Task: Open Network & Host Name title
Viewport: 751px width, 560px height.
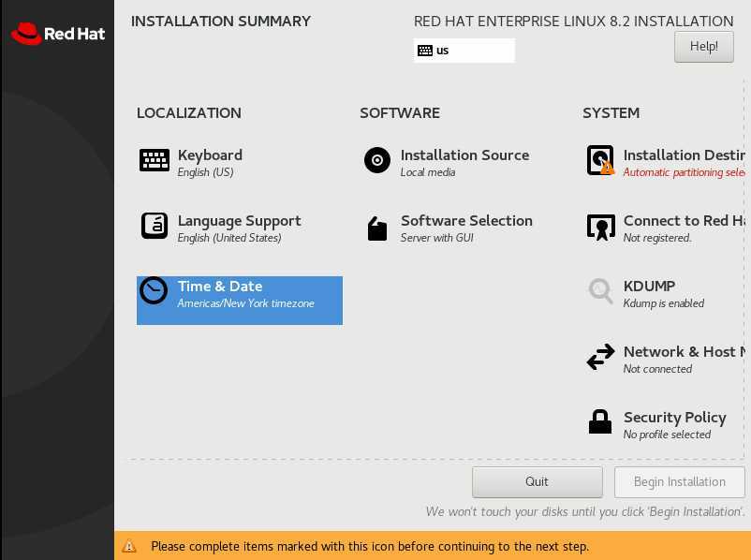Action: tap(684, 351)
